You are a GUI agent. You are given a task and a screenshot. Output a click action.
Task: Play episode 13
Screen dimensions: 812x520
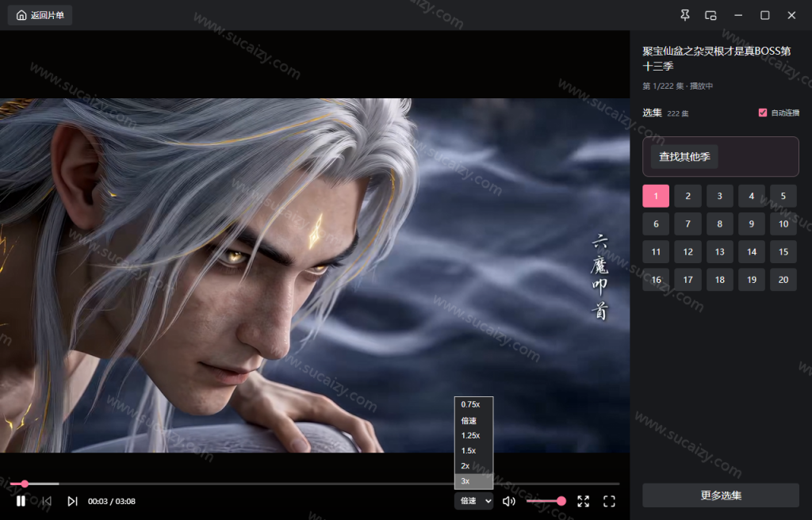(x=720, y=252)
